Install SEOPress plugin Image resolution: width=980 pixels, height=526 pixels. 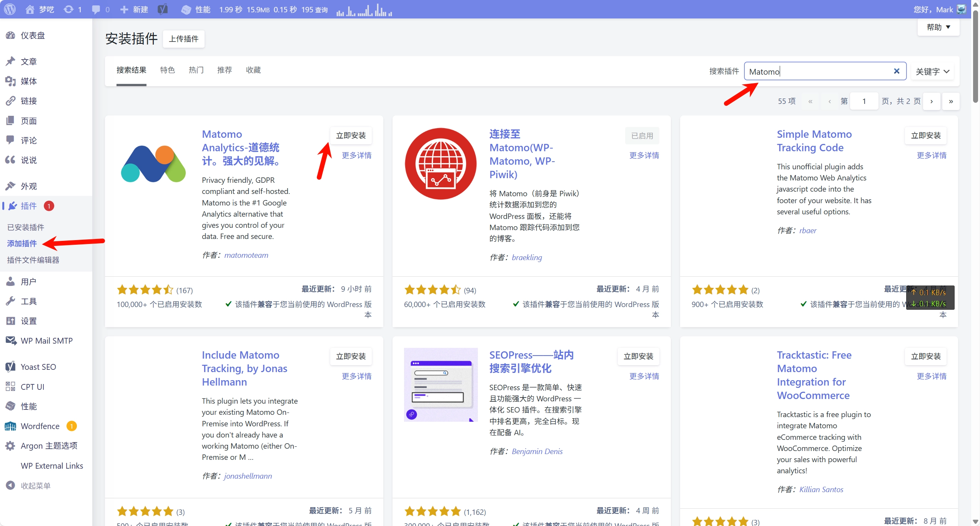click(x=639, y=356)
